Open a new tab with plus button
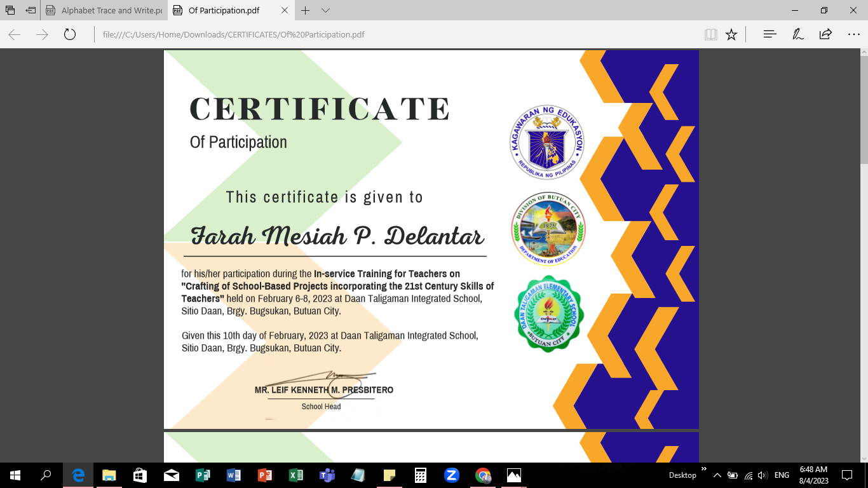Image resolution: width=868 pixels, height=488 pixels. click(306, 11)
